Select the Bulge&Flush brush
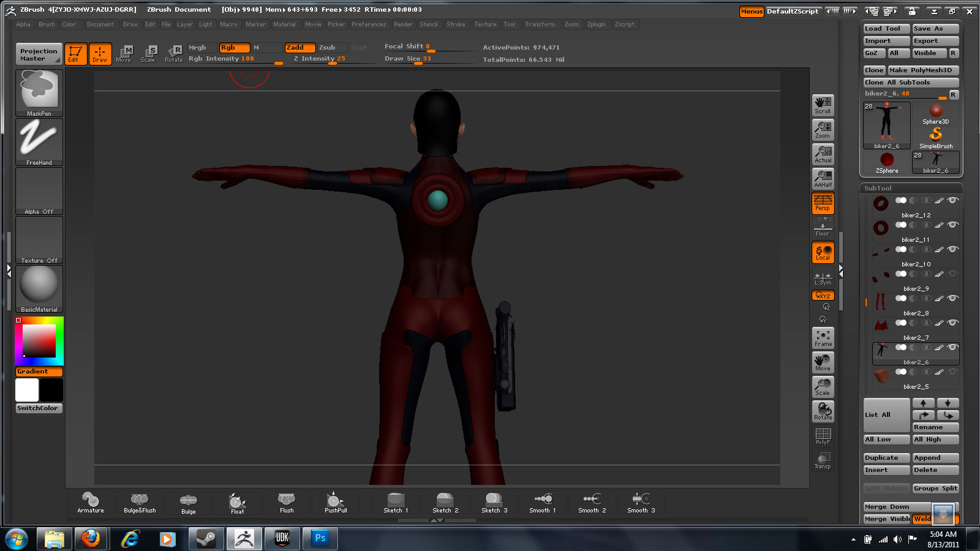The width and height of the screenshot is (980, 551). tap(140, 503)
